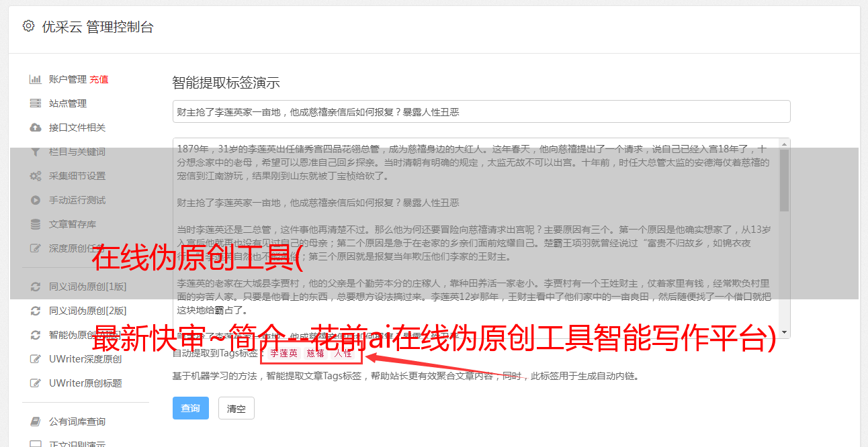Open the 充值 recharge link
868x447 pixels.
pos(99,79)
